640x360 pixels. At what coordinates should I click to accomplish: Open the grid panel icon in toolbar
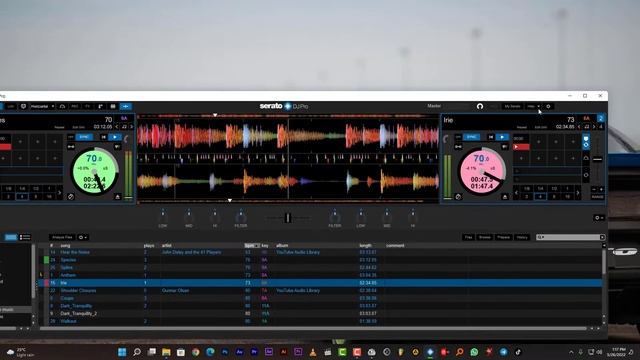coord(113,107)
